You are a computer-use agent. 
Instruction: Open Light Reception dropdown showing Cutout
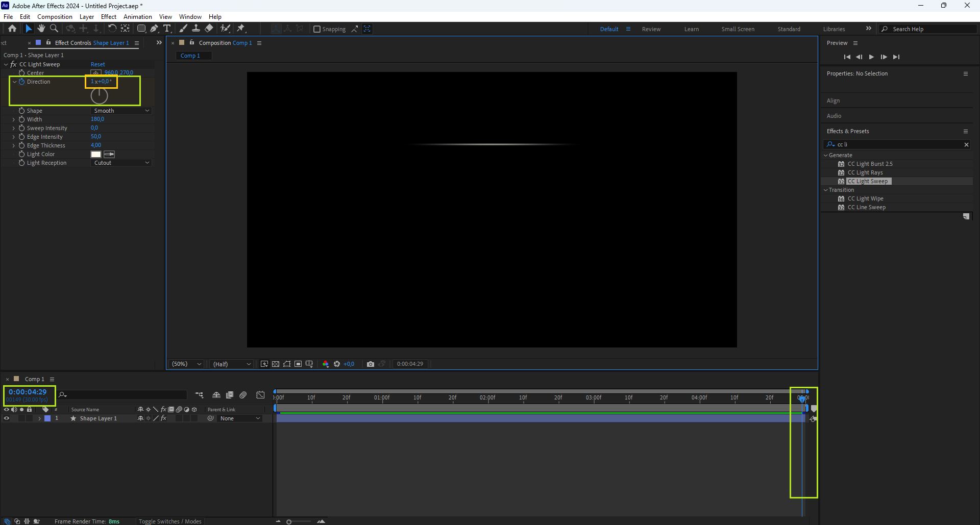(x=121, y=163)
